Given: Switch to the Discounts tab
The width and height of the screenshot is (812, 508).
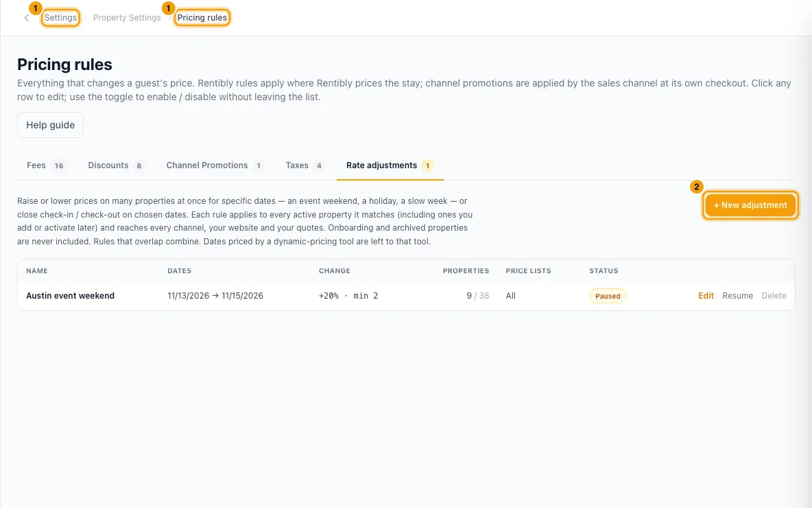Looking at the screenshot, I should (x=115, y=165).
